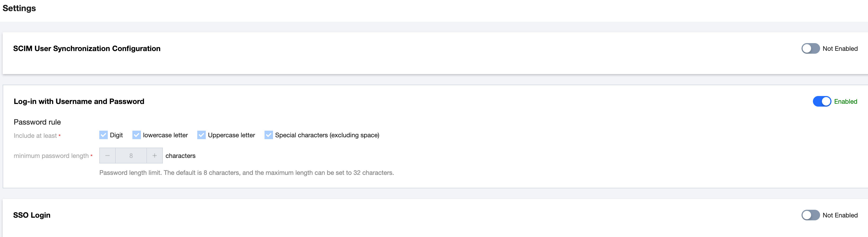The width and height of the screenshot is (868, 237).
Task: Click "Not Enabled" label beside SSO Login toggle
Action: tap(840, 215)
